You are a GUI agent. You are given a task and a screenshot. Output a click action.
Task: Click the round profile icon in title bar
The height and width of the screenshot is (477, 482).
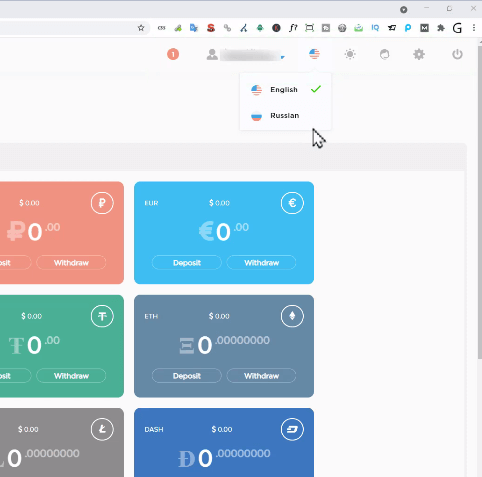404,10
